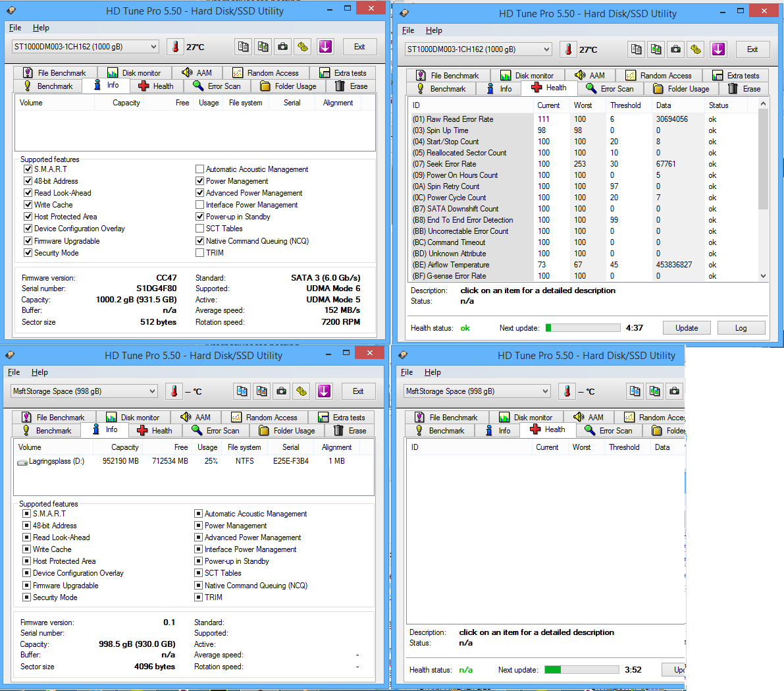784x691 pixels.
Task: Toggle TRIM checkbox in top-left window
Action: tap(200, 253)
